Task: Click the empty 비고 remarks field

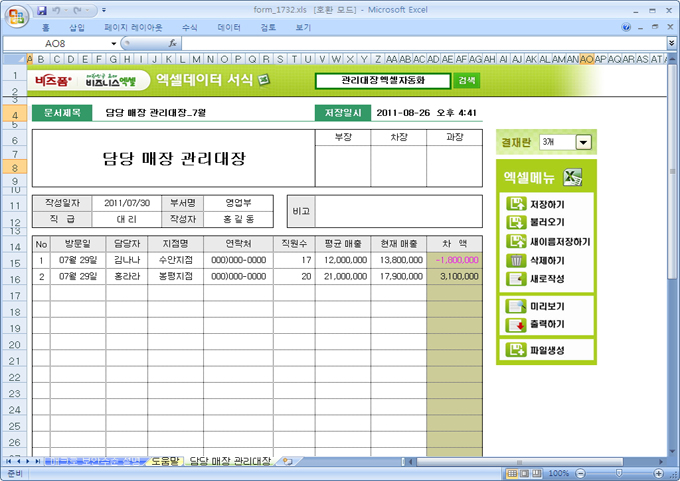Action: [x=399, y=211]
